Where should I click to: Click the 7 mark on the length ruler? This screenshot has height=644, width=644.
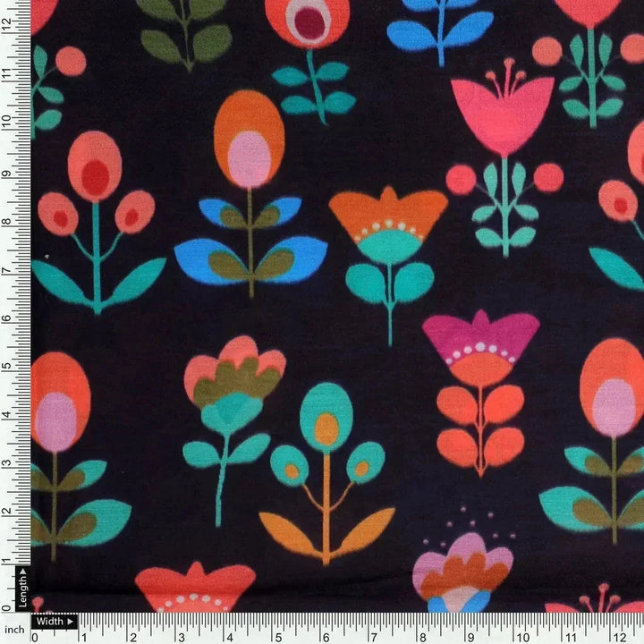click(x=7, y=269)
